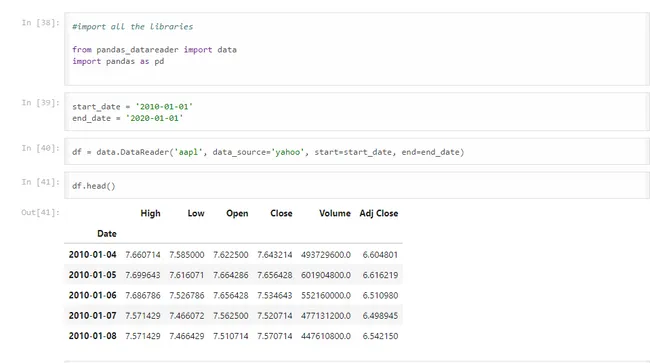Click the Volume value 601904800.0
Image resolution: width=650 pixels, height=363 pixels.
pyautogui.click(x=326, y=275)
